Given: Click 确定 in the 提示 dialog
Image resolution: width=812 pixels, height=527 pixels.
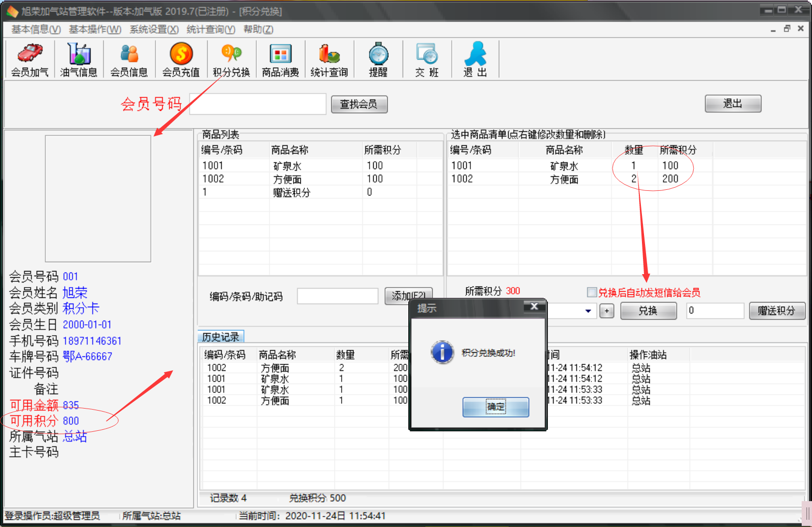Looking at the screenshot, I should coord(496,407).
